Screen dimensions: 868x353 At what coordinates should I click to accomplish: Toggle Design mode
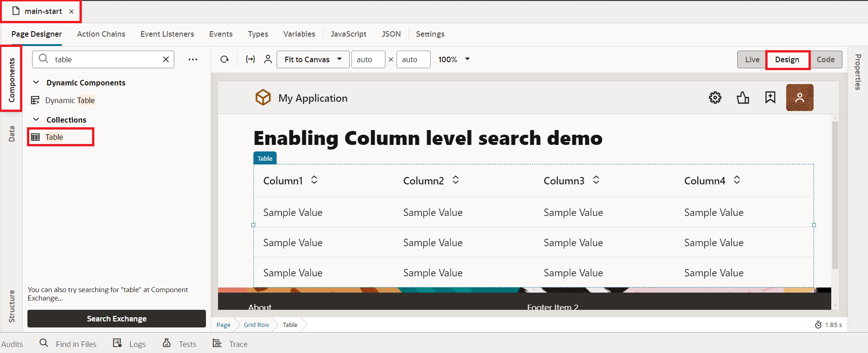coord(787,59)
